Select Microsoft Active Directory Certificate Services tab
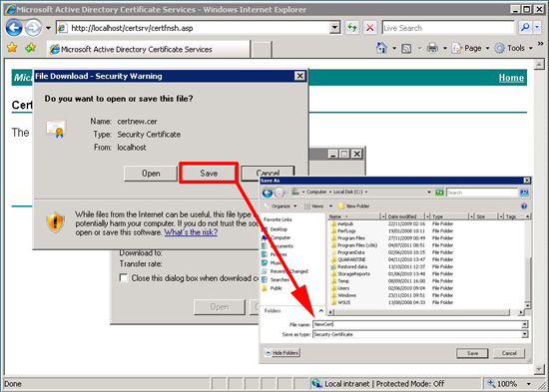The image size is (549, 392). coord(149,49)
